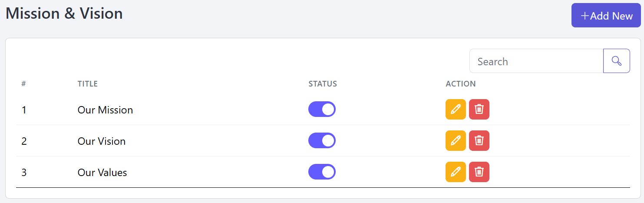Click the magnifying glass search button
The height and width of the screenshot is (203, 644).
617,61
